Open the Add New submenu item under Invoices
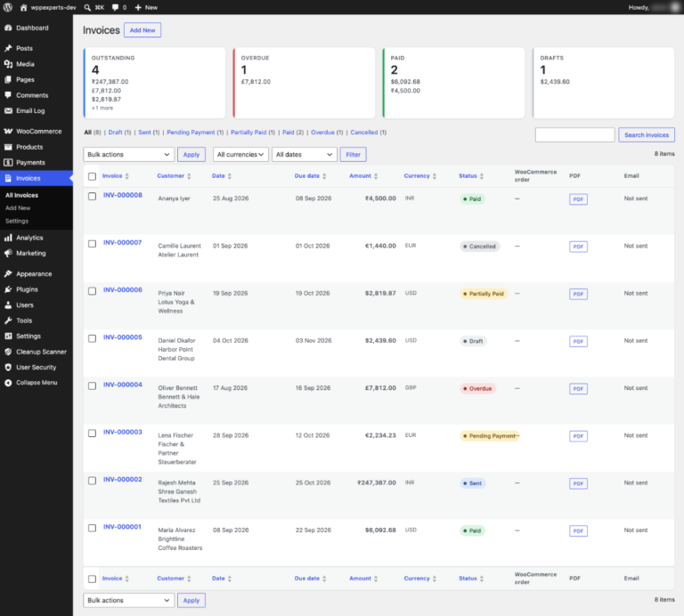 point(18,208)
